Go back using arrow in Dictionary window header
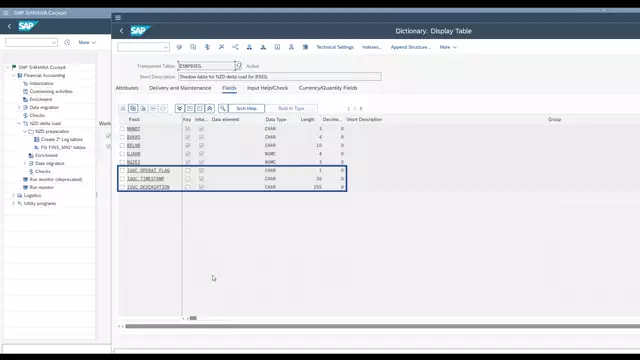640x360 pixels. 121,31
